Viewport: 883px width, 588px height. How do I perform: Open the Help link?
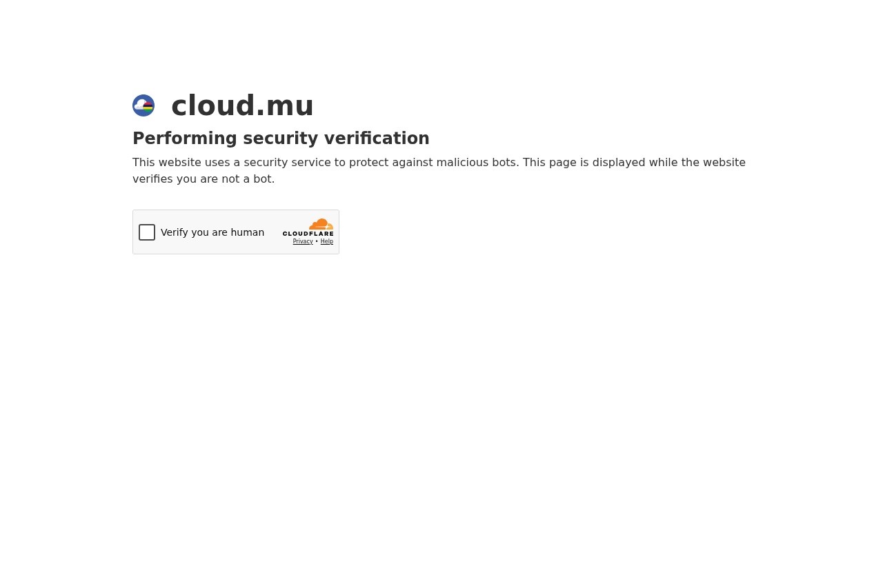pyautogui.click(x=326, y=241)
